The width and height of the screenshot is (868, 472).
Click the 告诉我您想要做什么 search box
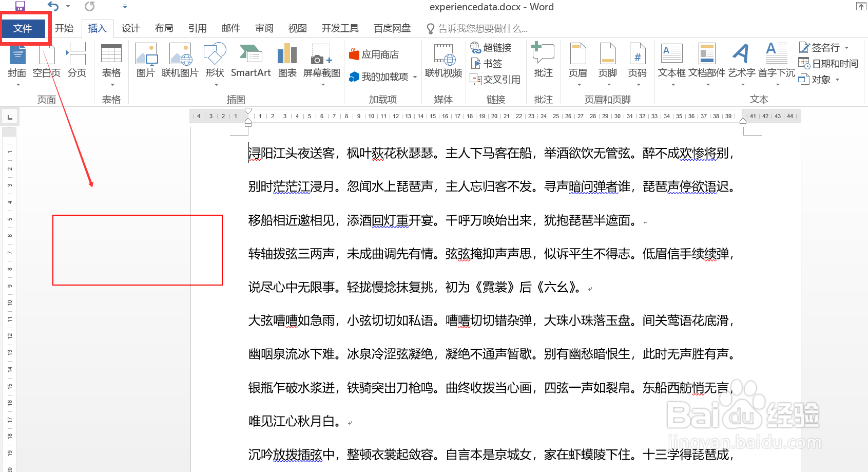[x=477, y=29]
